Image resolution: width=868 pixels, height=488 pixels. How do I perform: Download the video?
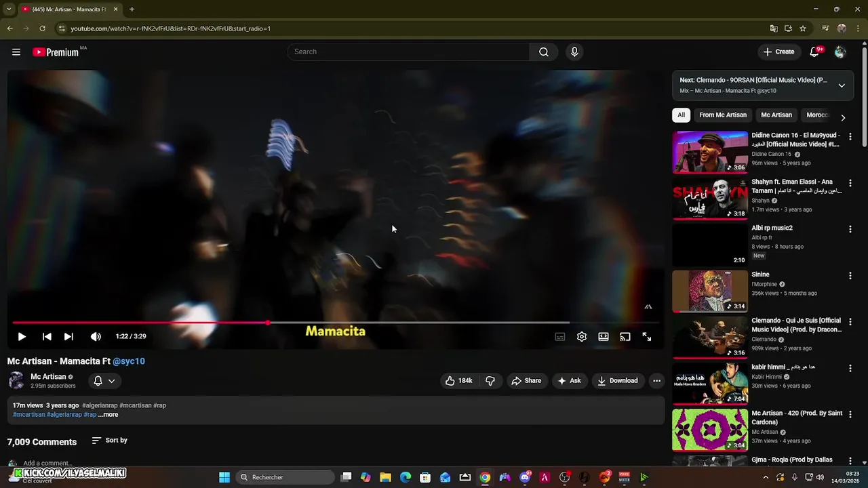click(x=617, y=381)
